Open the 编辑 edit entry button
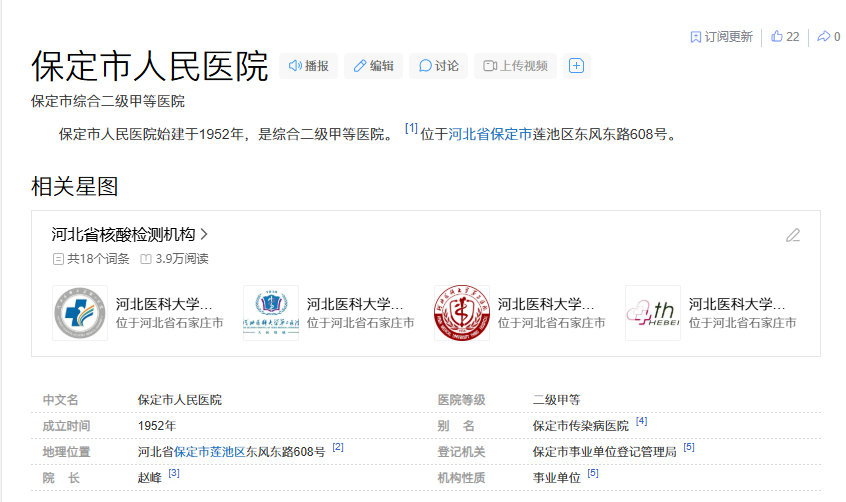 [x=373, y=66]
